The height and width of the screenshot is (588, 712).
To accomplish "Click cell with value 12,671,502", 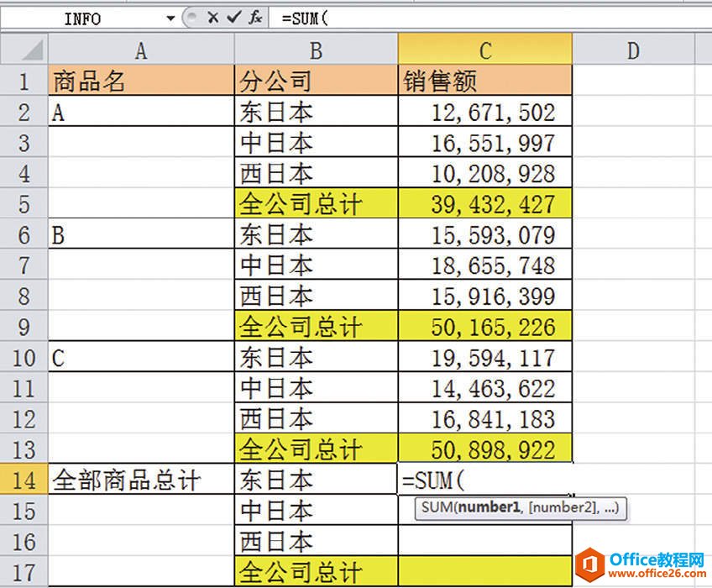I will pos(485,112).
